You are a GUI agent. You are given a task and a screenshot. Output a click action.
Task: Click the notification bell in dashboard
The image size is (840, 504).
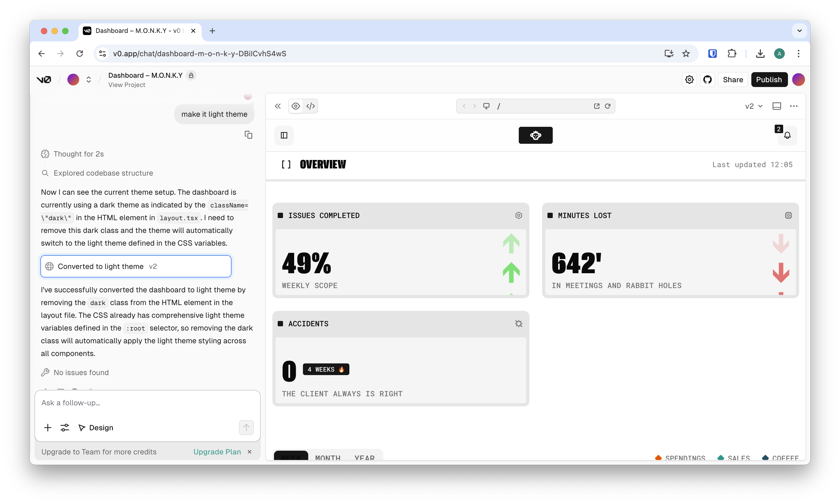coord(787,136)
